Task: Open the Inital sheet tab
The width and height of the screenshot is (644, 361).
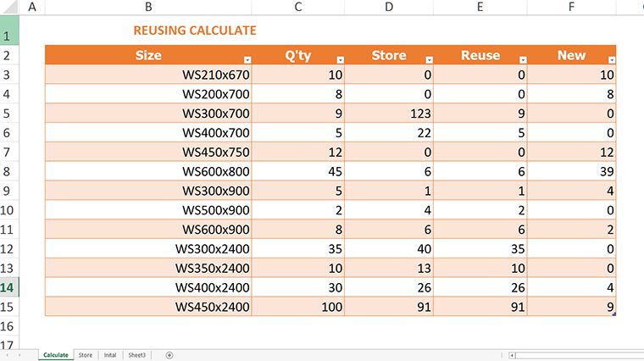Action: point(110,355)
